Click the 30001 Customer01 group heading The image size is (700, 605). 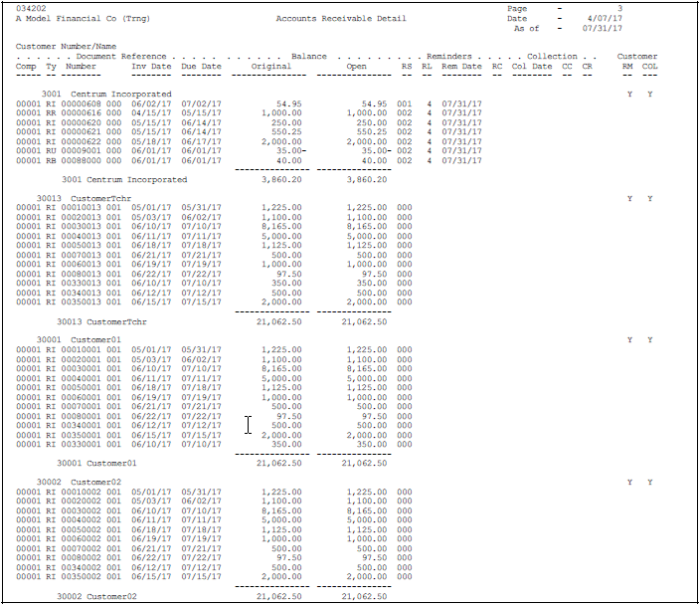pos(79,340)
